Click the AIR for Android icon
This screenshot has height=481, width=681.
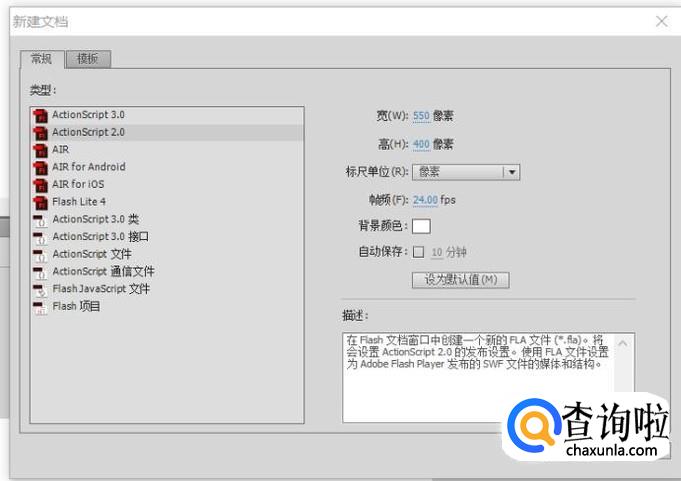pyautogui.click(x=40, y=168)
